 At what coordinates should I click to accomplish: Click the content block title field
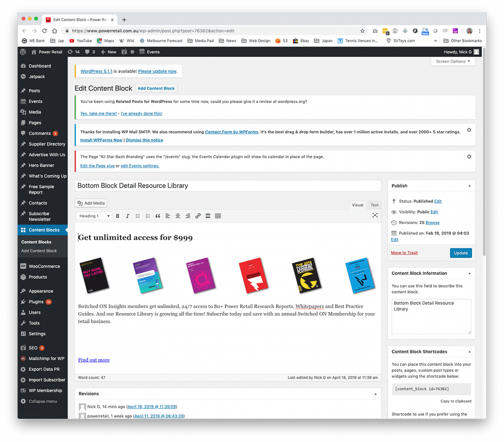coord(228,186)
